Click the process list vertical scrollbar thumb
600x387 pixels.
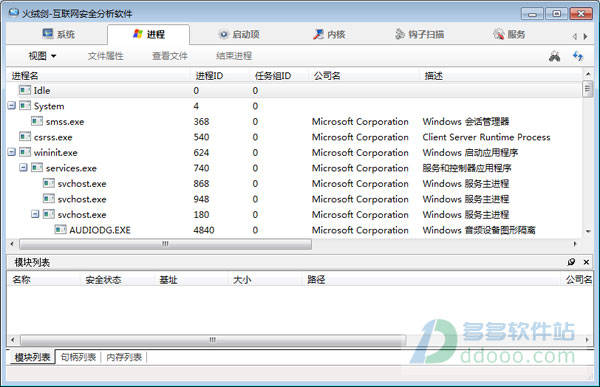click(587, 90)
